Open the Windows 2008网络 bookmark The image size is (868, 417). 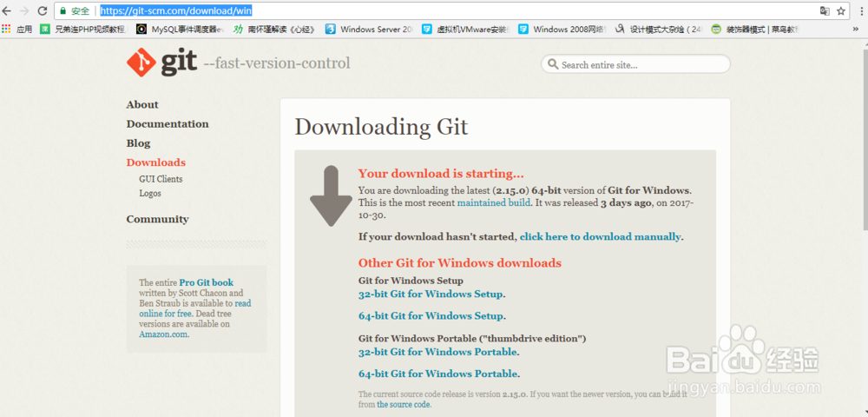pyautogui.click(x=562, y=30)
